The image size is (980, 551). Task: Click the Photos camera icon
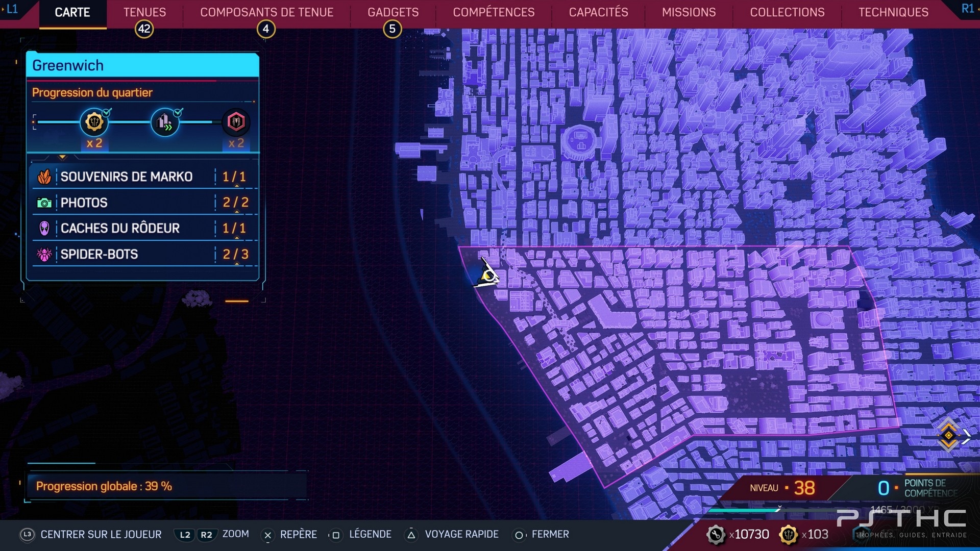44,203
